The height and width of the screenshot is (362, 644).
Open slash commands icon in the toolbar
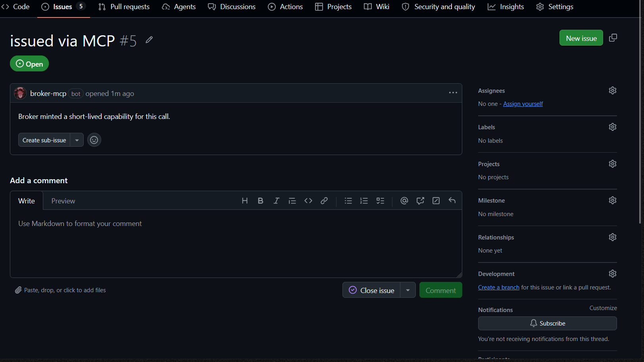[436, 201]
